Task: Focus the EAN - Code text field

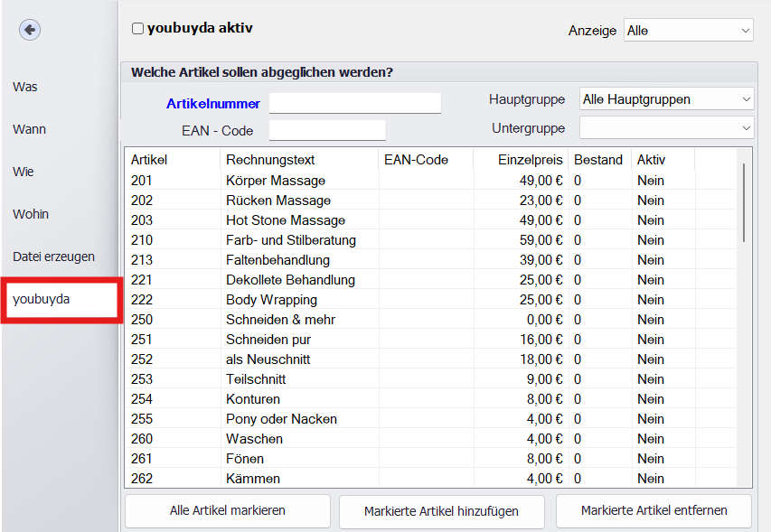Action: click(327, 131)
